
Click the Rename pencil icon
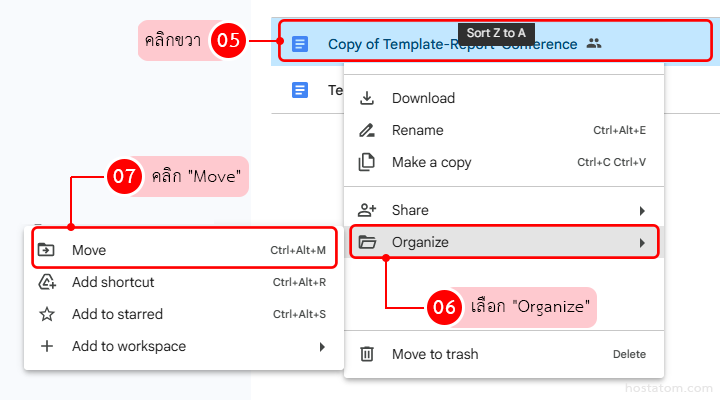[x=367, y=130]
